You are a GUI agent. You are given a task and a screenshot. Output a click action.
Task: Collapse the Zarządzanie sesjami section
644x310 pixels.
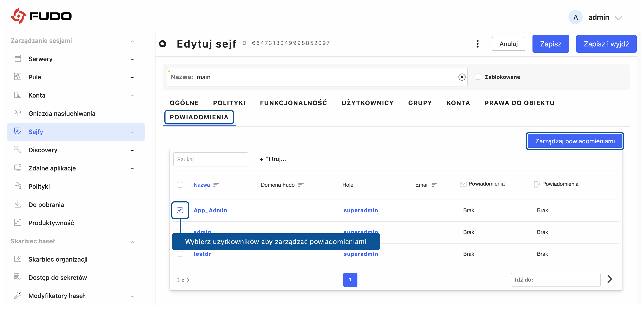click(132, 41)
